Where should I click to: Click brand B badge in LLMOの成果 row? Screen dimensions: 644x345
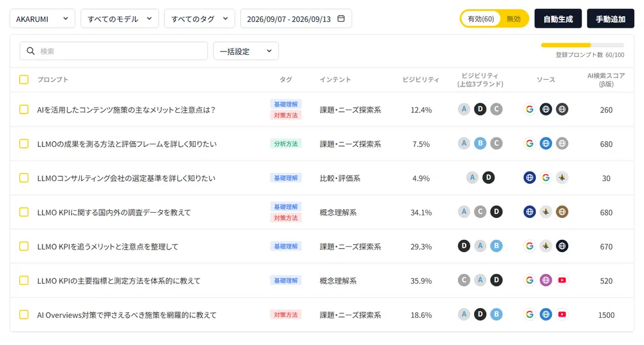pyautogui.click(x=480, y=144)
